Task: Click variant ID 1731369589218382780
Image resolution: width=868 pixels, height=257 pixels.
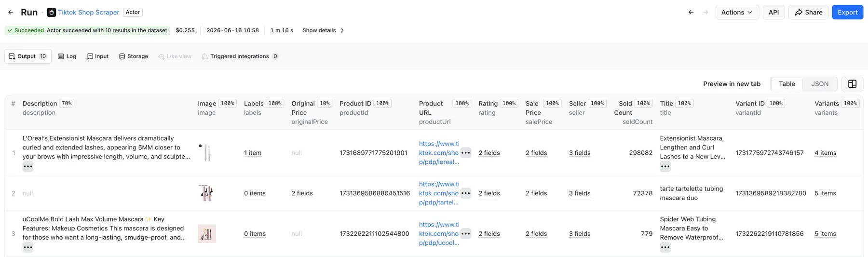Action: coord(771,193)
